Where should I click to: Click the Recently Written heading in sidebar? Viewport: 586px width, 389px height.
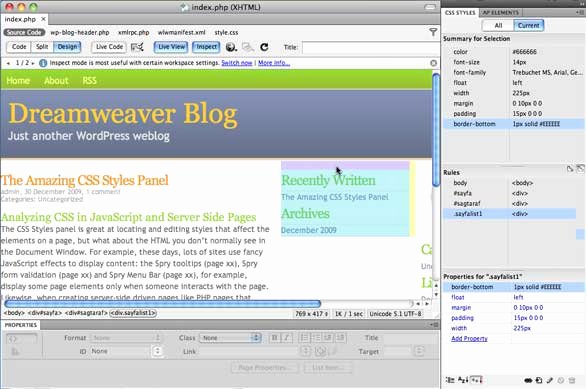coord(328,180)
